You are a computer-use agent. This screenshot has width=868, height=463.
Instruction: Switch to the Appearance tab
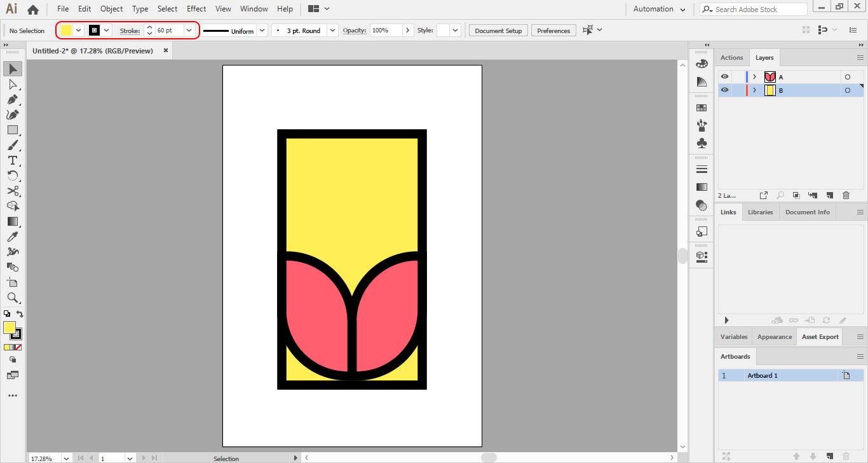point(775,337)
